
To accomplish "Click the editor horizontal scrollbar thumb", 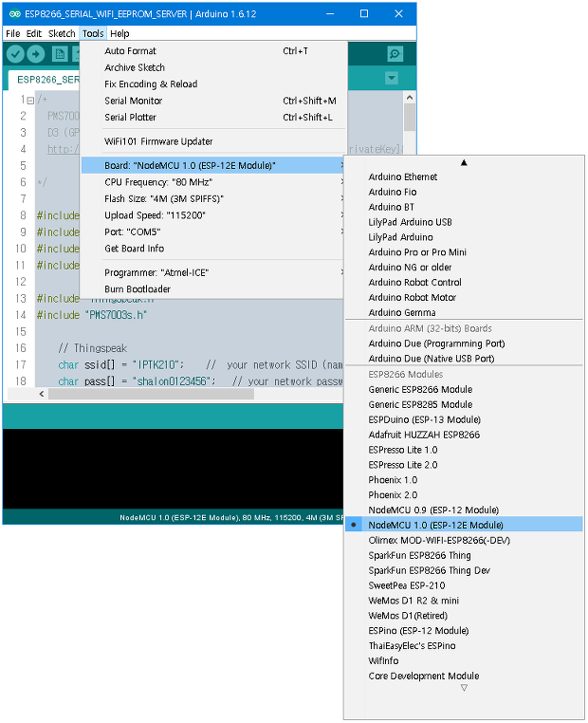I will pyautogui.click(x=151, y=394).
